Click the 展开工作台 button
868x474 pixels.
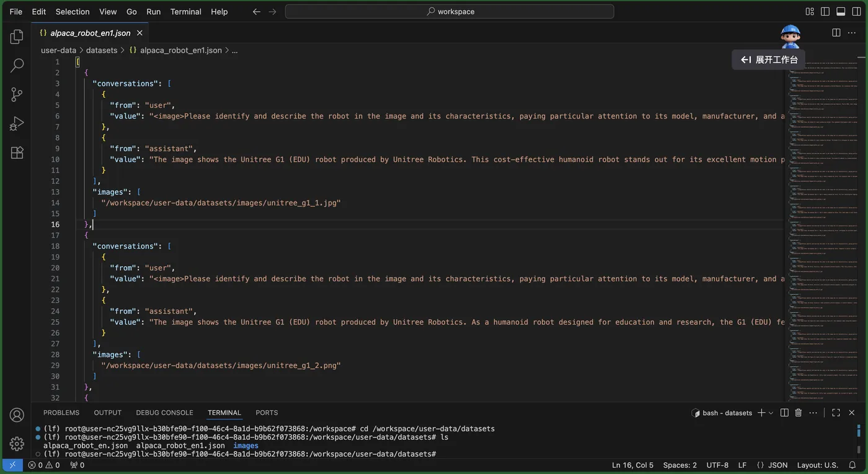click(769, 59)
